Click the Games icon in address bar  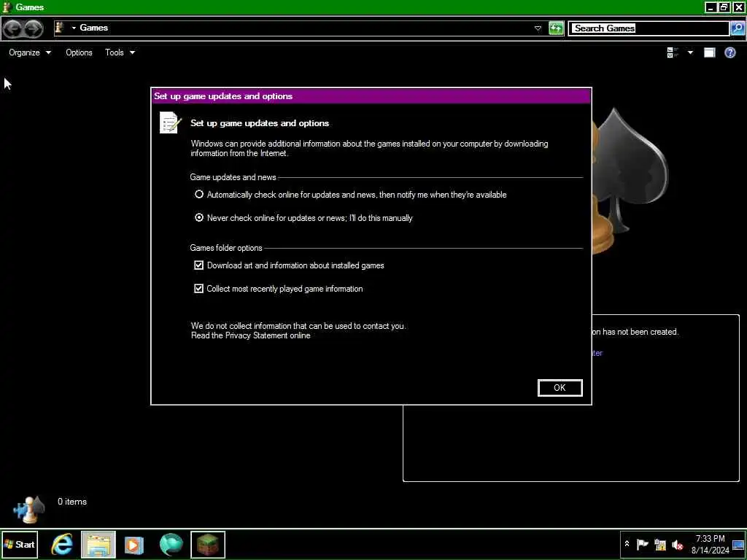tap(60, 28)
